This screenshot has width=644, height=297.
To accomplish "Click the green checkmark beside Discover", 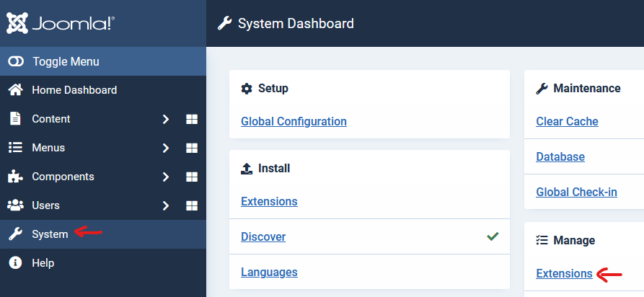I will [x=493, y=236].
